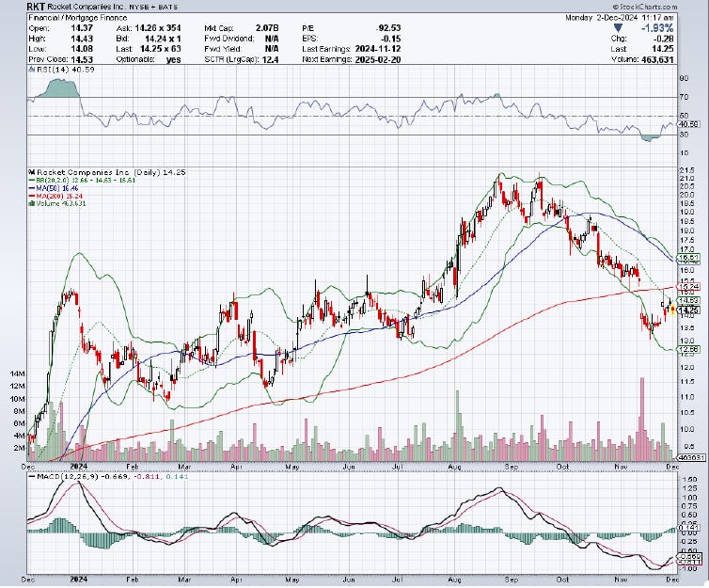Click the tallest November volume bar
Viewport: 709px width, 588px height.
point(641,420)
